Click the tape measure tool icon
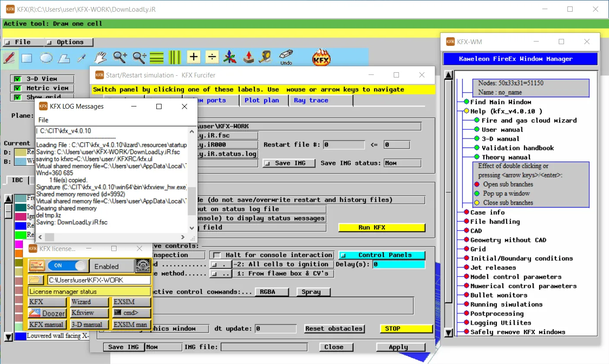Image resolution: width=609 pixels, height=364 pixels. click(x=265, y=57)
